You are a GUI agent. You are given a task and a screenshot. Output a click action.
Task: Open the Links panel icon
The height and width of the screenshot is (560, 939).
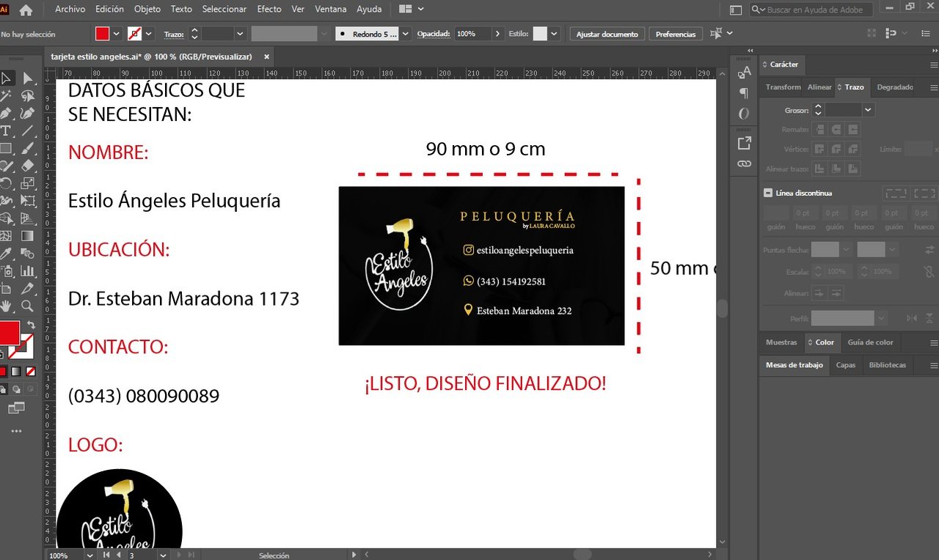point(744,163)
